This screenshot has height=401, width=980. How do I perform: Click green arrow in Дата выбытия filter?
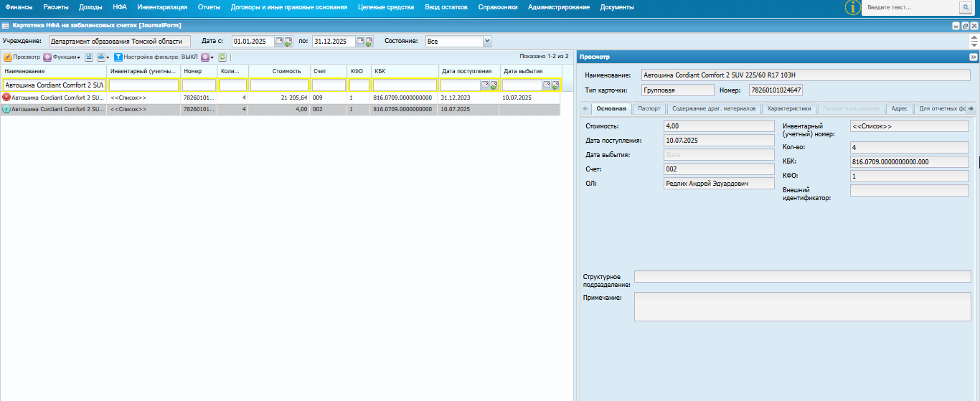pyautogui.click(x=555, y=85)
